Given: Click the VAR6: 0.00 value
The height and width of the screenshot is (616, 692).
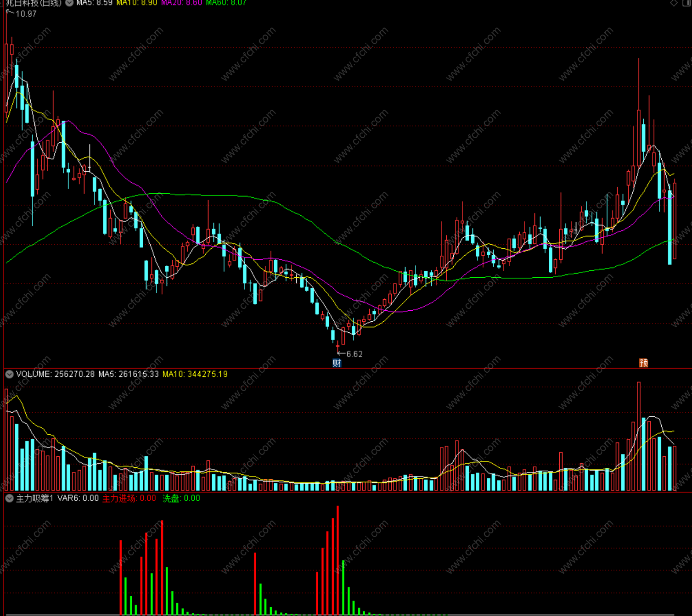Looking at the screenshot, I should (78, 498).
